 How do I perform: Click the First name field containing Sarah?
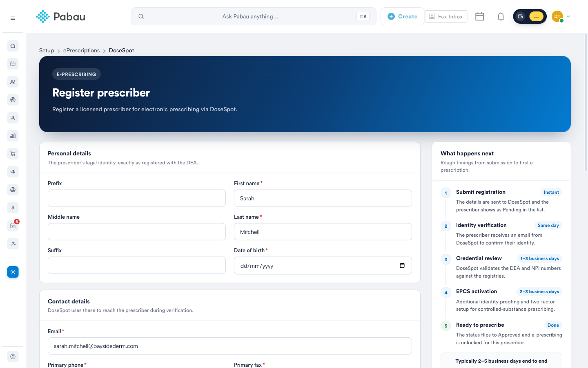tap(323, 198)
